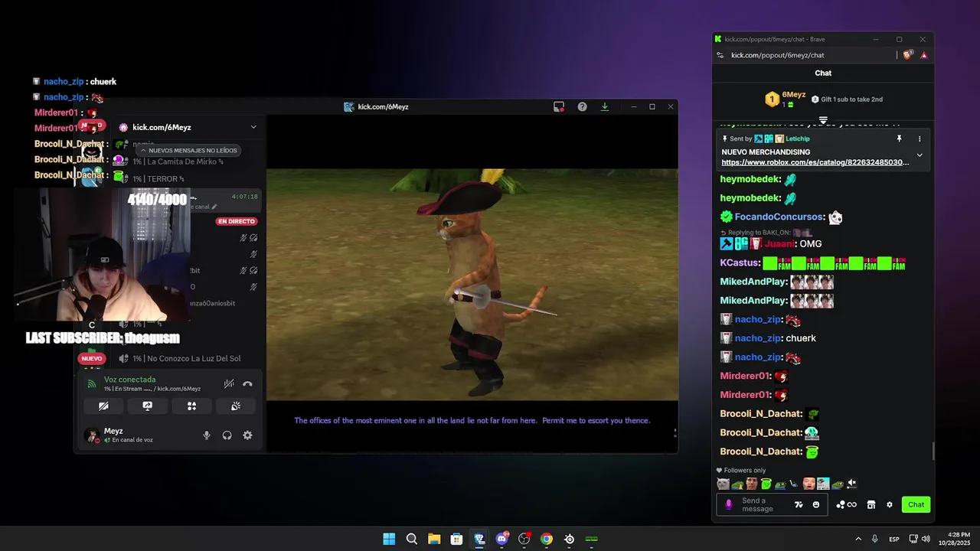The image size is (980, 551).
Task: Click the Voz conectada status text
Action: pyautogui.click(x=129, y=380)
